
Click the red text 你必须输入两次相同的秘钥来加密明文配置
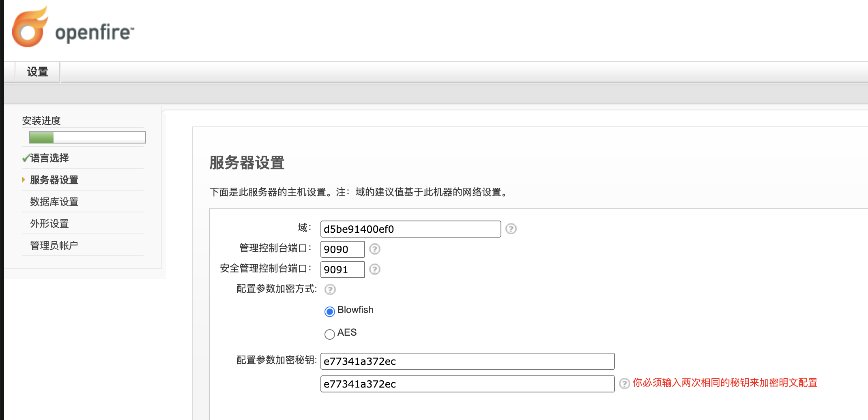(x=725, y=383)
